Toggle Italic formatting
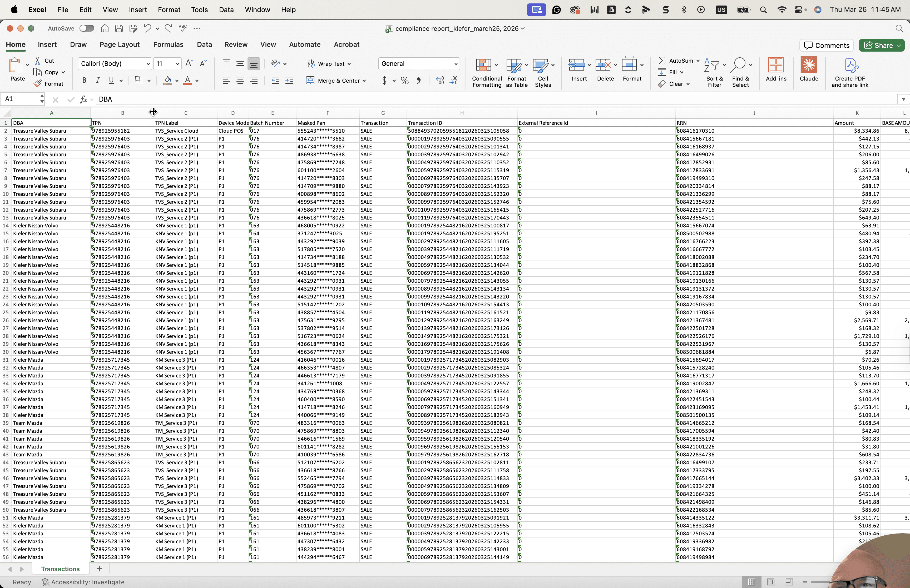Image resolution: width=910 pixels, height=588 pixels. [98, 80]
